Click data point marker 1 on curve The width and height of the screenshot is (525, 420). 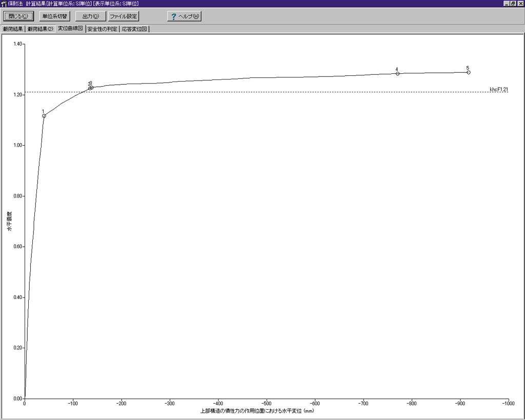(44, 116)
